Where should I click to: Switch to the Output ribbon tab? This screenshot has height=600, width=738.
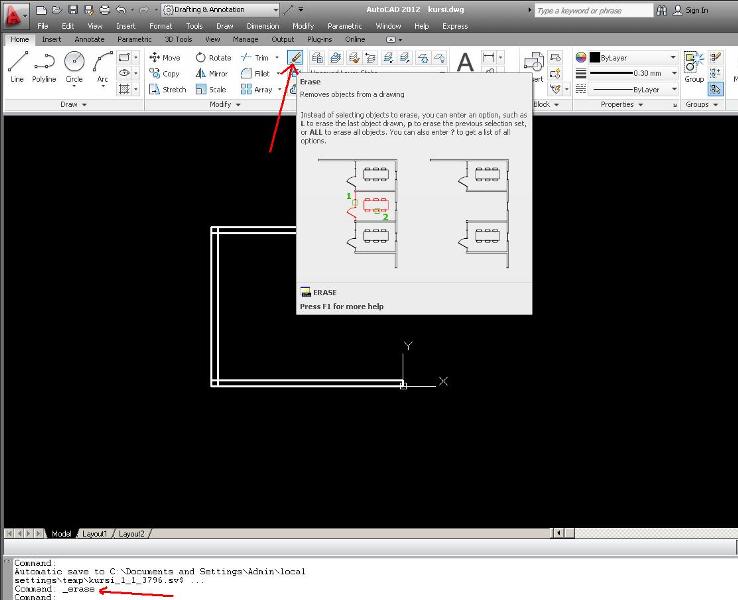(283, 40)
